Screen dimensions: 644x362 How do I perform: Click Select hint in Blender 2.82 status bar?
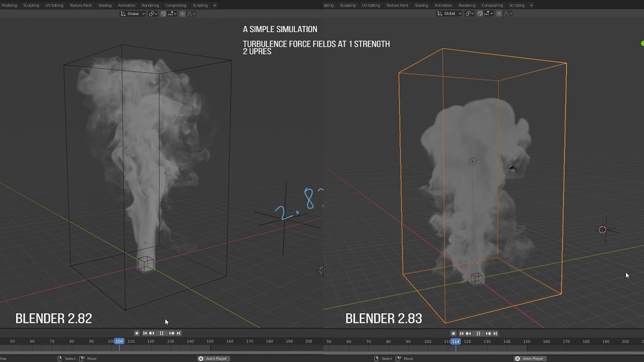click(70, 358)
